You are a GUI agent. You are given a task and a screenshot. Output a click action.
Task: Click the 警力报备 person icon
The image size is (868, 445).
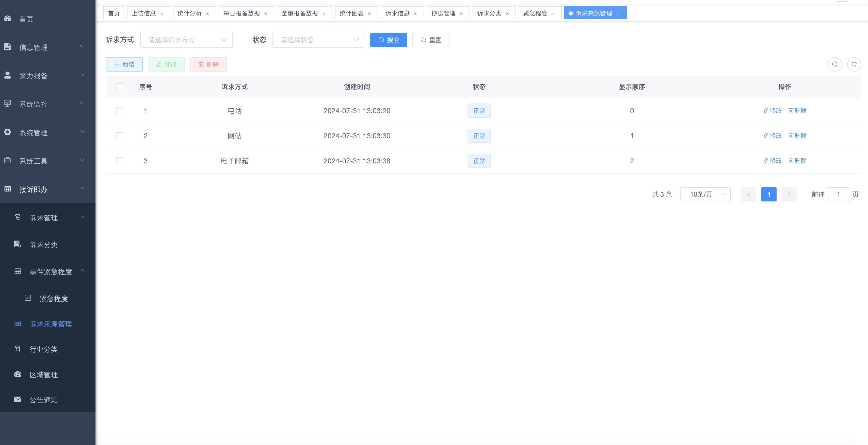click(x=8, y=75)
